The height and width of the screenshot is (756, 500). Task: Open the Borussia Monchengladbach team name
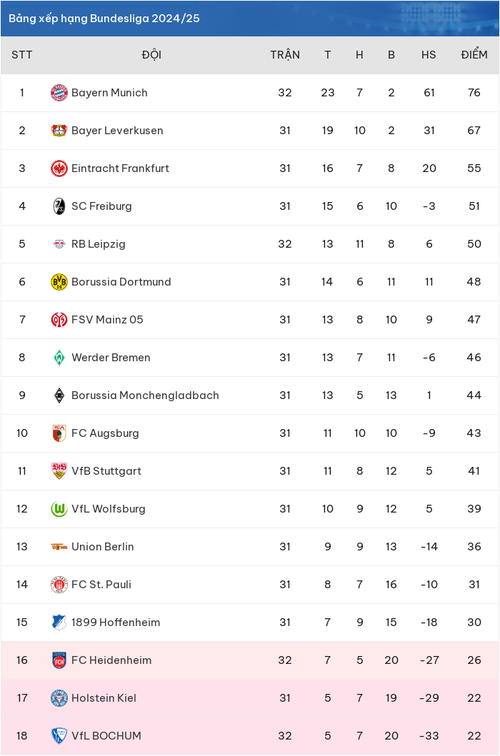[x=145, y=395]
